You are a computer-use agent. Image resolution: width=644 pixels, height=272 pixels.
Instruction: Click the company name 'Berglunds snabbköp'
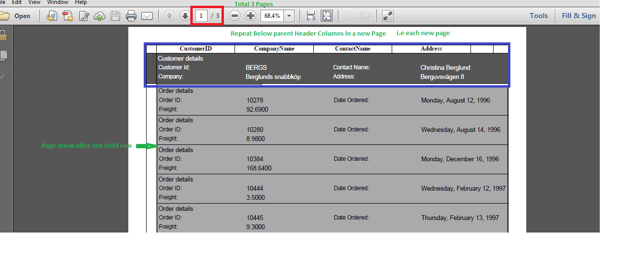273,77
